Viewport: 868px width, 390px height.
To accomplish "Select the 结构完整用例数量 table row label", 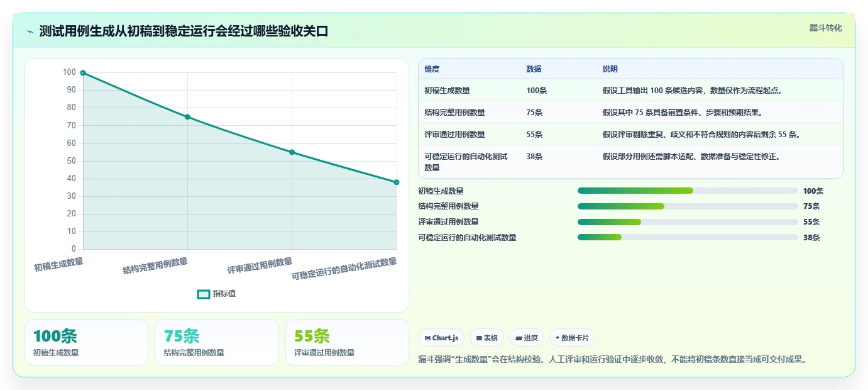I will (454, 113).
